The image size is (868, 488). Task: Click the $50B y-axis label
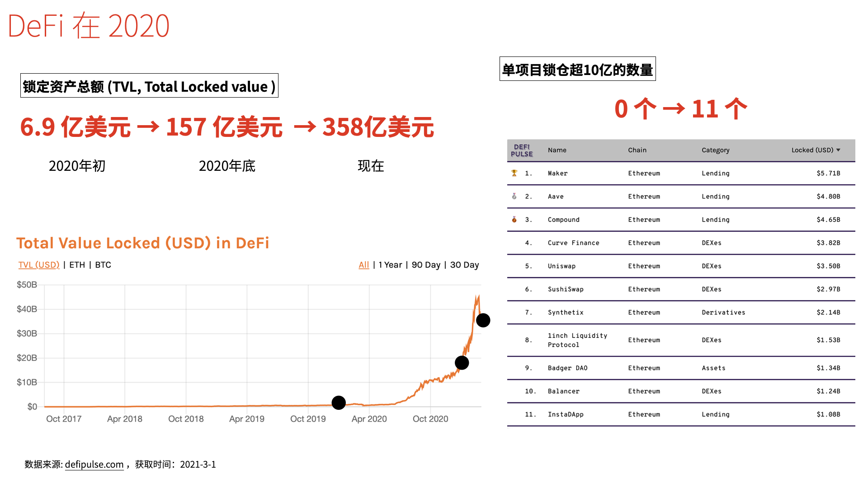pos(27,285)
